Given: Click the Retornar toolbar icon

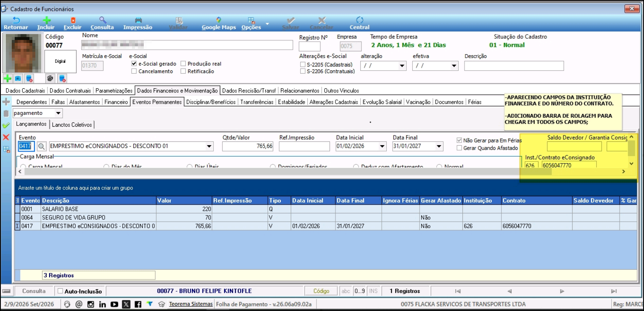Looking at the screenshot, I should pyautogui.click(x=16, y=20).
